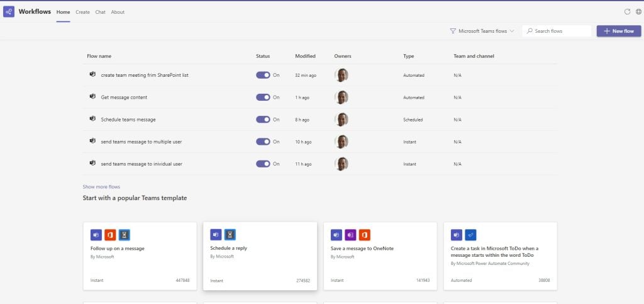Click the filter funnel icon
Viewport: 644px width, 304px height.
453,31
